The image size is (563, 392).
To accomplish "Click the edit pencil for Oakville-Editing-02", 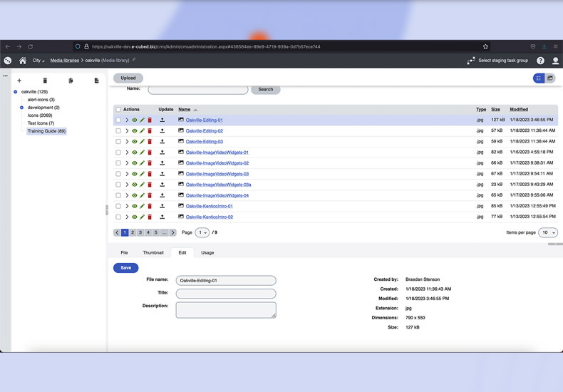I will (143, 131).
